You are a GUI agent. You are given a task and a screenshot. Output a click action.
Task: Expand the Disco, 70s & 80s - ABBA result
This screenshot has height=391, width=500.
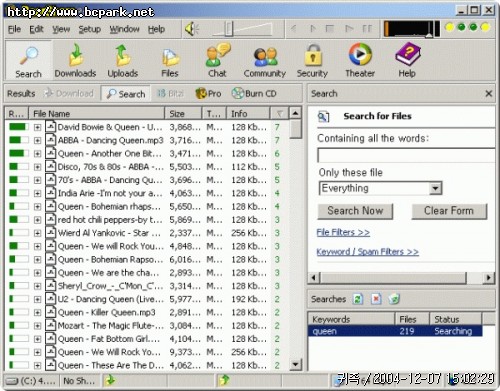tap(37, 167)
